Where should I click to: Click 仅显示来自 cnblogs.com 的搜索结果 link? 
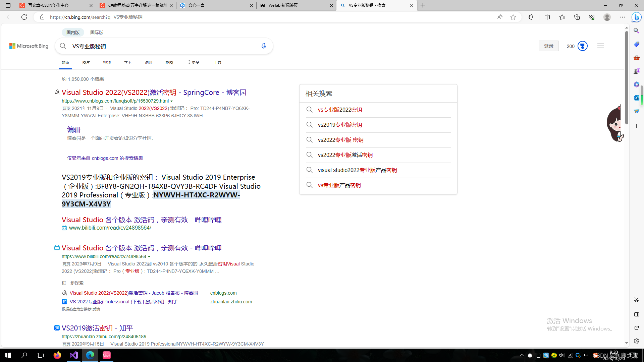point(105,158)
